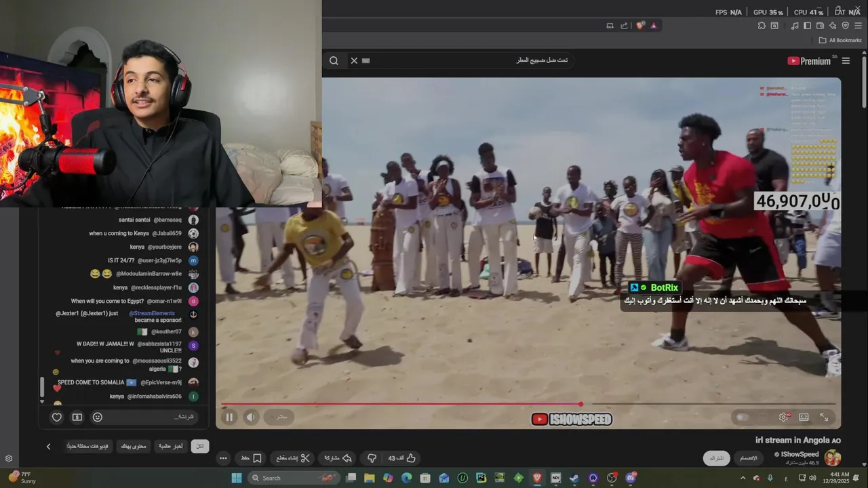This screenshot has height=488, width=868.
Task: Select the أخبار عالمية filter chip
Action: pos(171,447)
